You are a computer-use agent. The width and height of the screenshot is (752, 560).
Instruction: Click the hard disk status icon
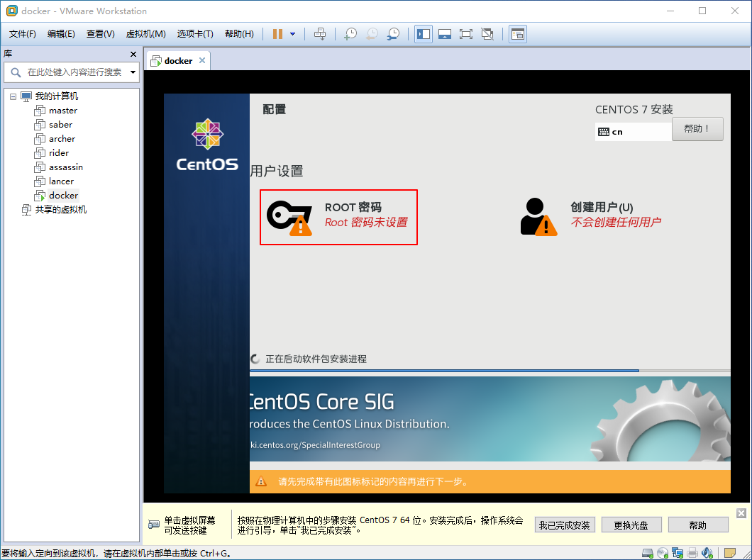click(646, 552)
